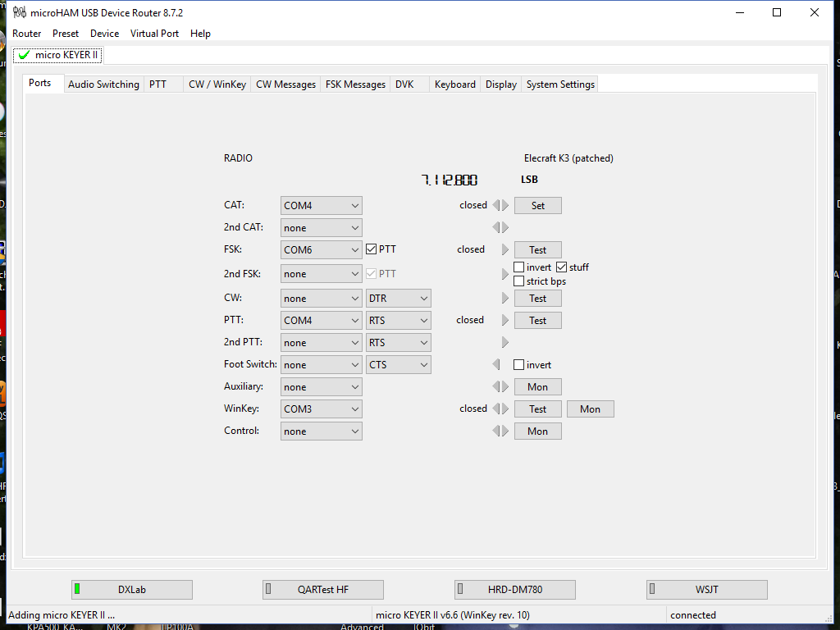This screenshot has height=630, width=840.
Task: Click the arrow indicator beside the Auxiliary Mon button
Action: [500, 386]
